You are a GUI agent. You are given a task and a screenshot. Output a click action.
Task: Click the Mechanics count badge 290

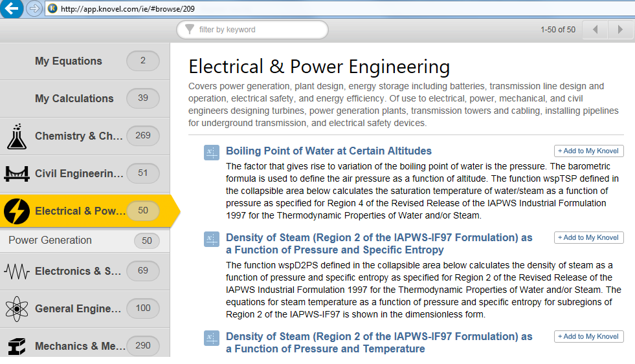tap(143, 346)
